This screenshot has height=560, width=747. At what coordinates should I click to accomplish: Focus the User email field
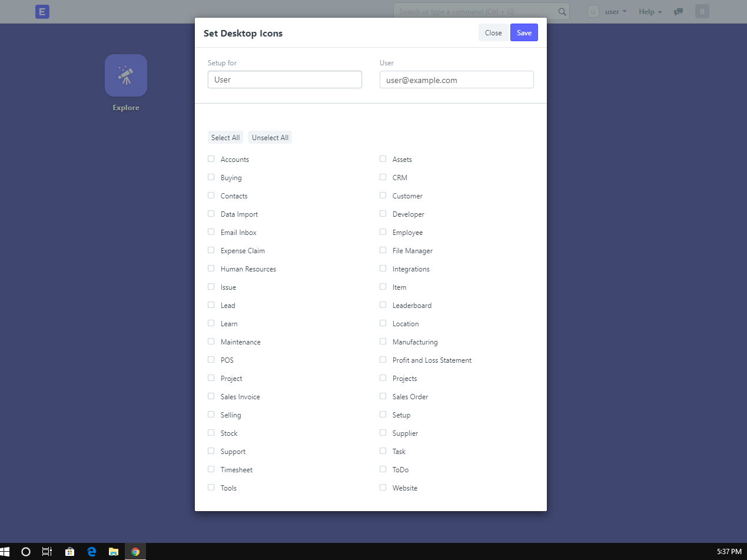pyautogui.click(x=457, y=79)
